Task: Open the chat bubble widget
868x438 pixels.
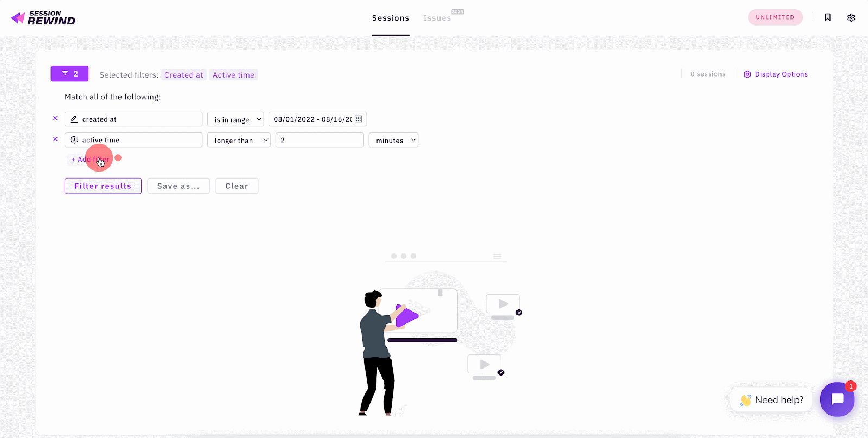Action: coord(837,399)
